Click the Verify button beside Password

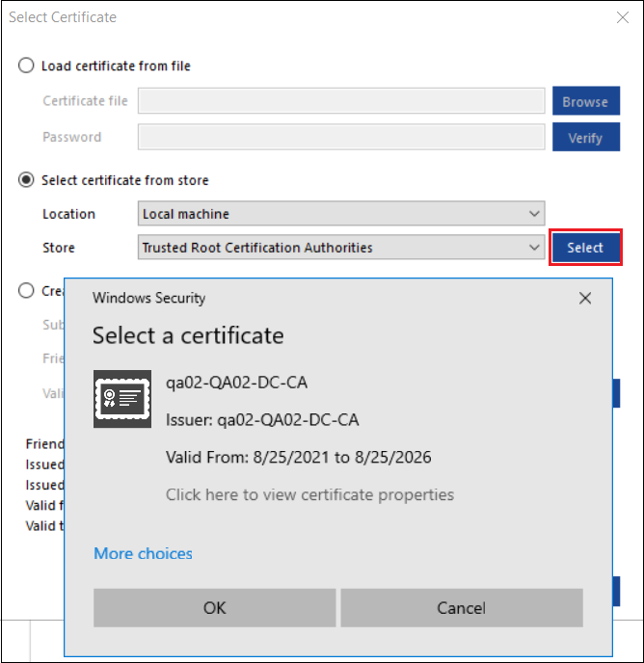pos(585,137)
